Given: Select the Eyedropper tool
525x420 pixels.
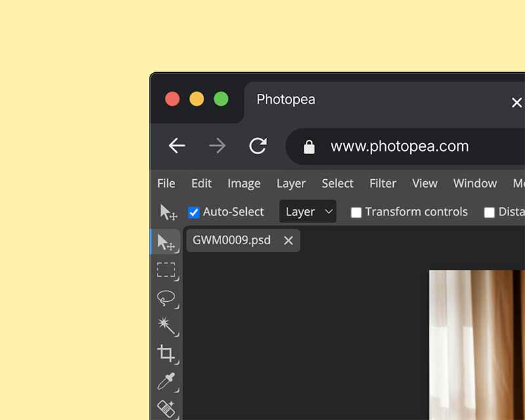Looking at the screenshot, I should click(167, 381).
